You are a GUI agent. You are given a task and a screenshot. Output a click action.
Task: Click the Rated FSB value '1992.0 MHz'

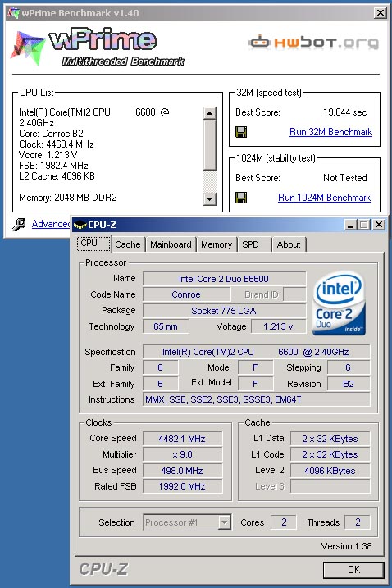[182, 486]
